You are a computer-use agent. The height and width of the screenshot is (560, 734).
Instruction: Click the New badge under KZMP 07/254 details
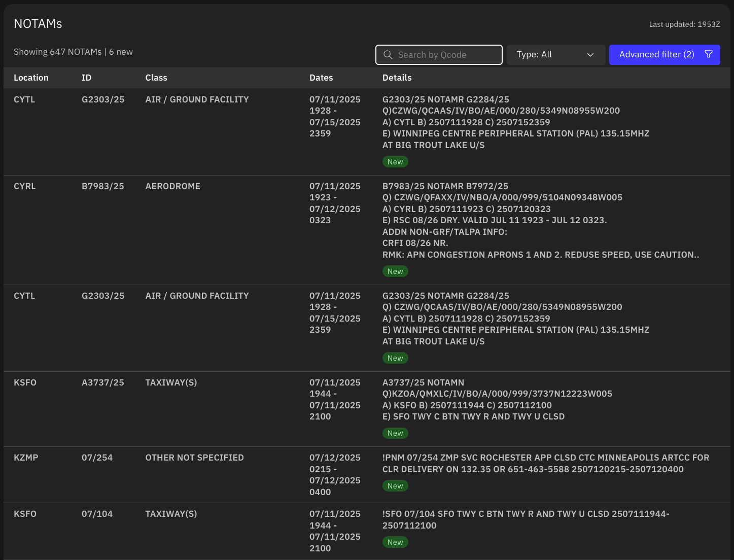point(395,486)
